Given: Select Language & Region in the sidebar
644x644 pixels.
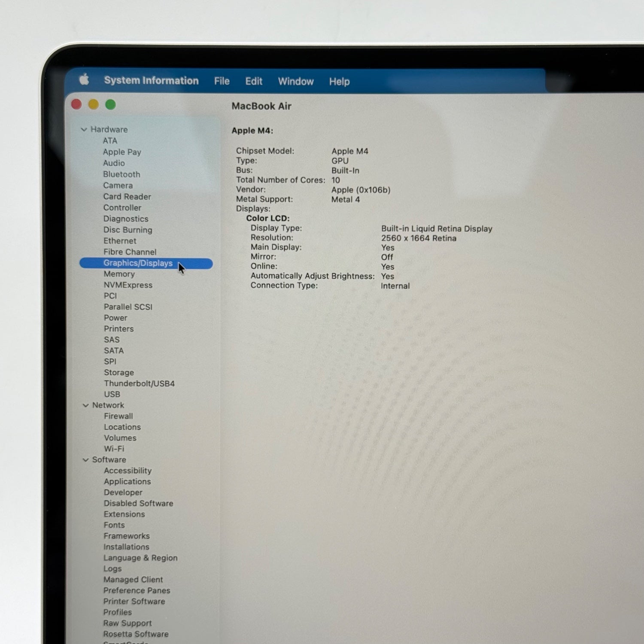Looking at the screenshot, I should [140, 558].
